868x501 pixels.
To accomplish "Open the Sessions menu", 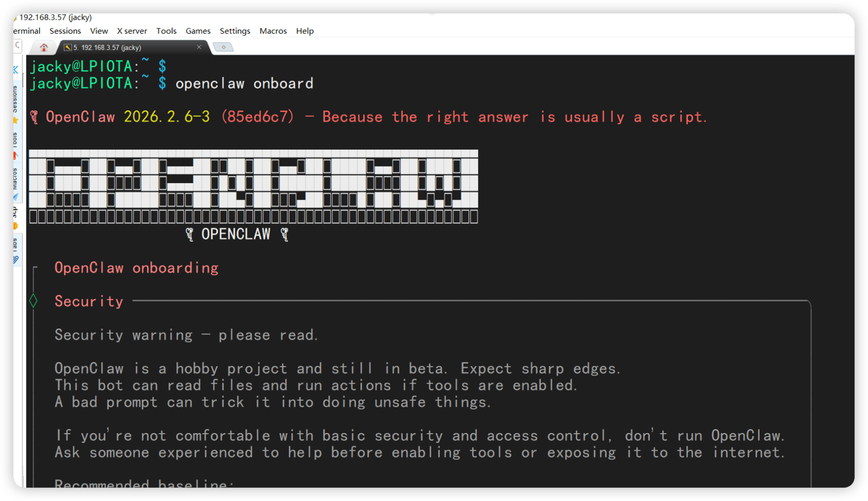I will [x=65, y=31].
